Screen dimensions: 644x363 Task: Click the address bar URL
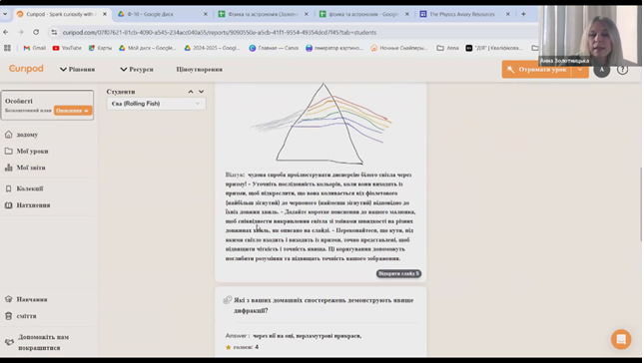[x=220, y=32]
